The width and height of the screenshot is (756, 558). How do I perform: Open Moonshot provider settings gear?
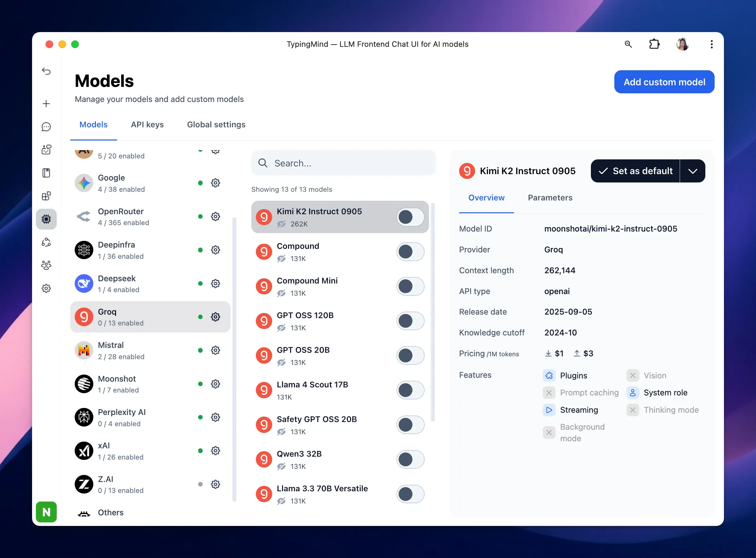215,384
